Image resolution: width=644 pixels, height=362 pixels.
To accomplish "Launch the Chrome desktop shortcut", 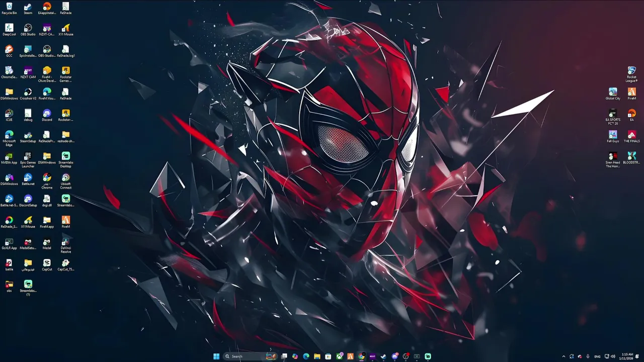I will 47,181.
